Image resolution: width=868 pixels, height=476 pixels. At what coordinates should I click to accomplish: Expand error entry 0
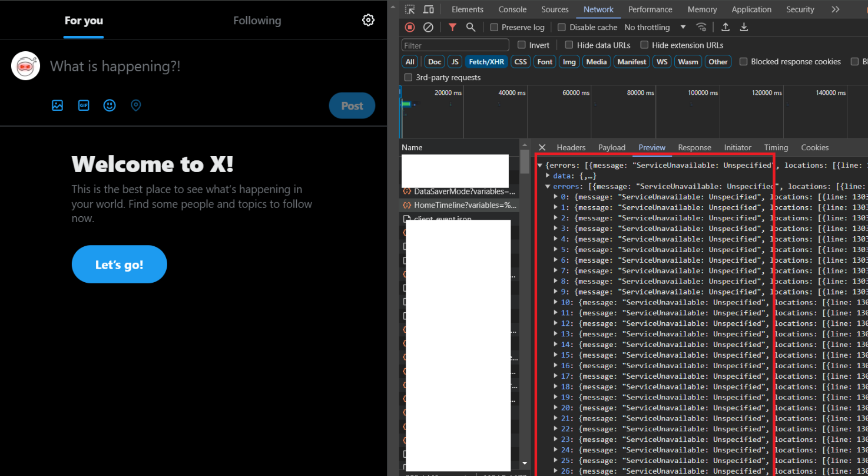pos(556,197)
